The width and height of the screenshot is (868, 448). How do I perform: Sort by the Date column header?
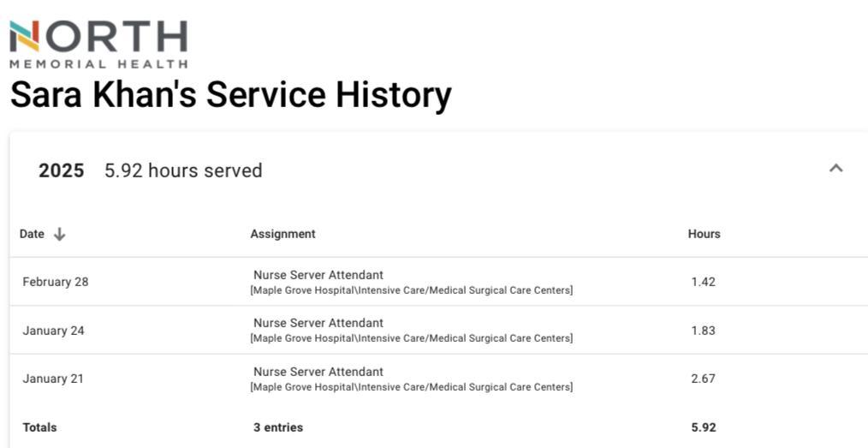click(32, 234)
